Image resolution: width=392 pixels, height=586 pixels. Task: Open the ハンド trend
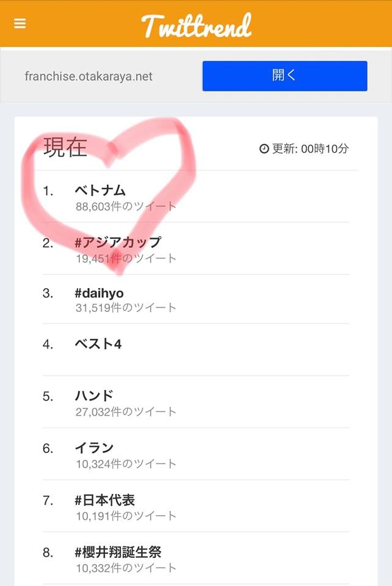click(x=94, y=396)
